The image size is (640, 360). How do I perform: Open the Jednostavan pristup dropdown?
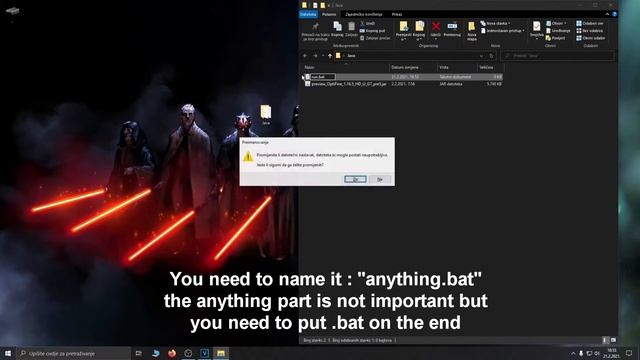[x=502, y=31]
